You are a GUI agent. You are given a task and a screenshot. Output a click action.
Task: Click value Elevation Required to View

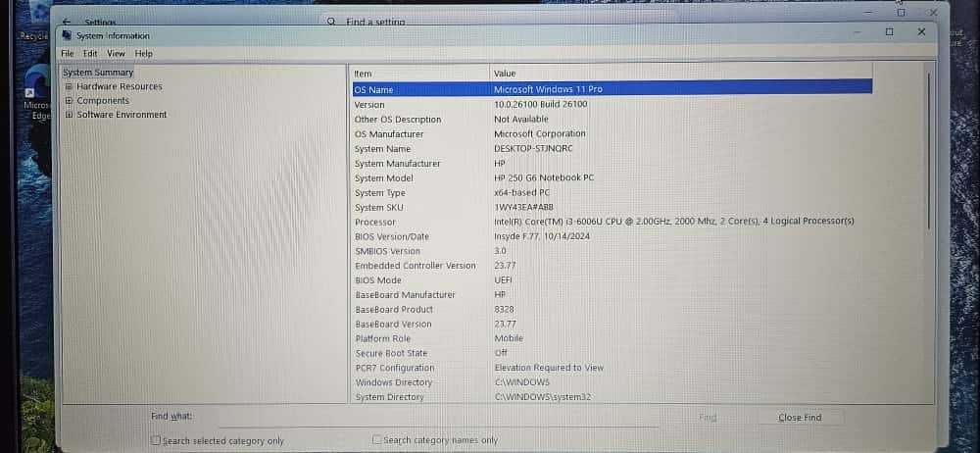tap(549, 368)
